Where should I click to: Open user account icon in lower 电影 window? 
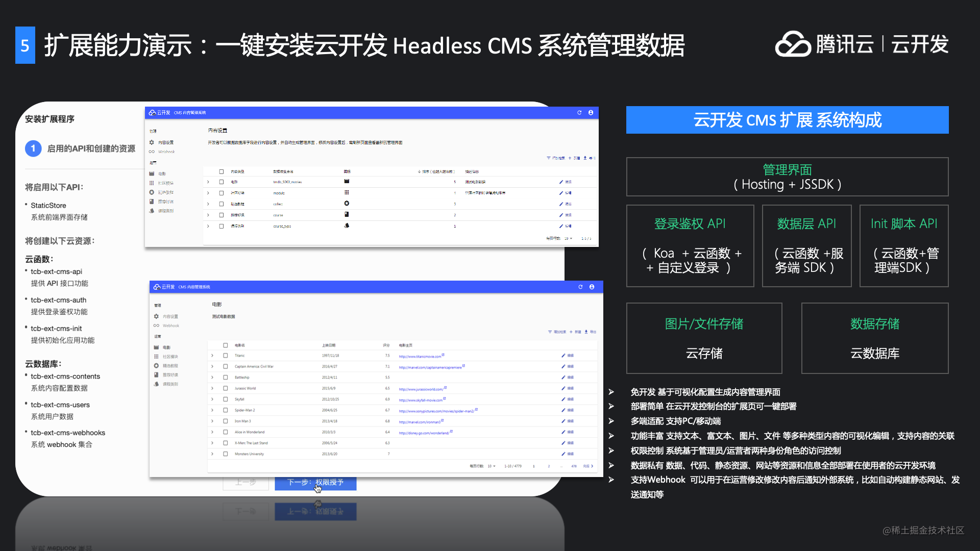(592, 287)
